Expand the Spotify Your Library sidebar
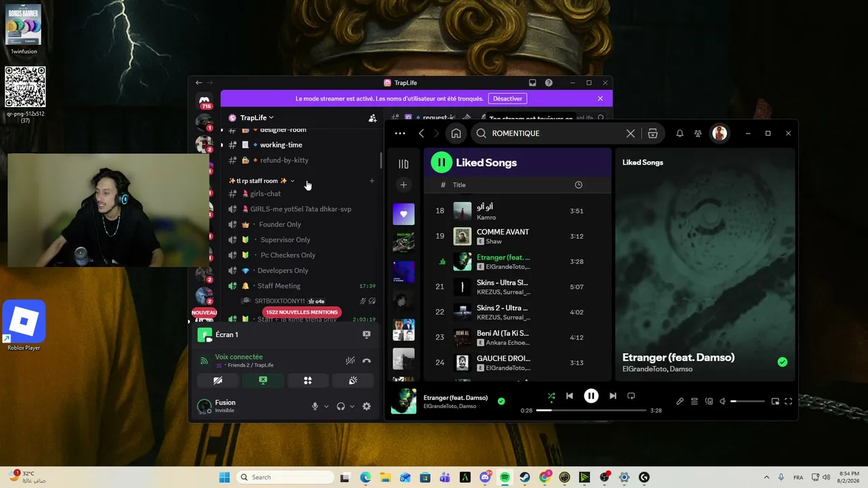 (403, 164)
